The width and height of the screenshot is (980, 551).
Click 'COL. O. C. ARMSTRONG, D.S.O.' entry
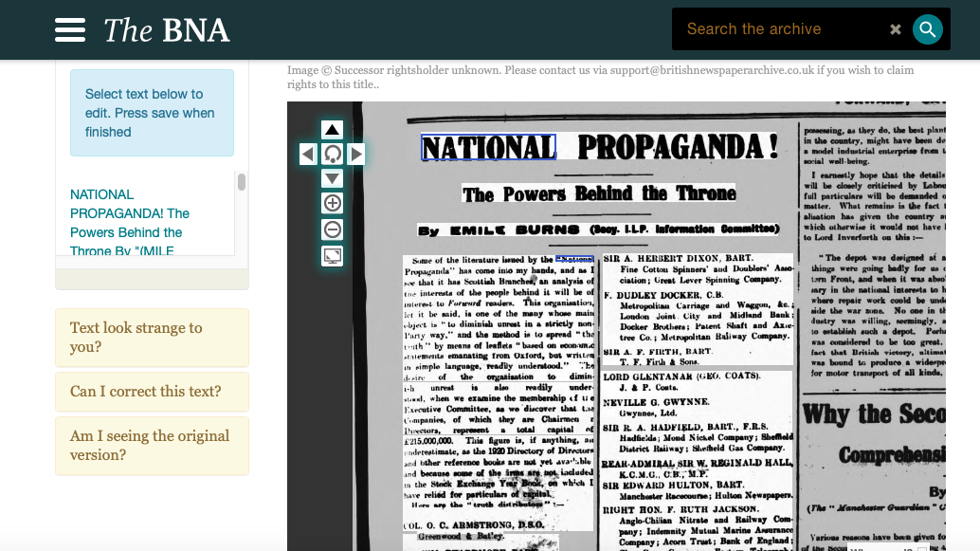[x=474, y=525]
